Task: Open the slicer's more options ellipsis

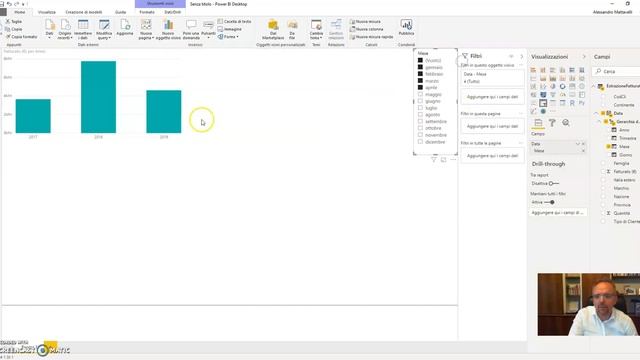Action: tap(453, 160)
